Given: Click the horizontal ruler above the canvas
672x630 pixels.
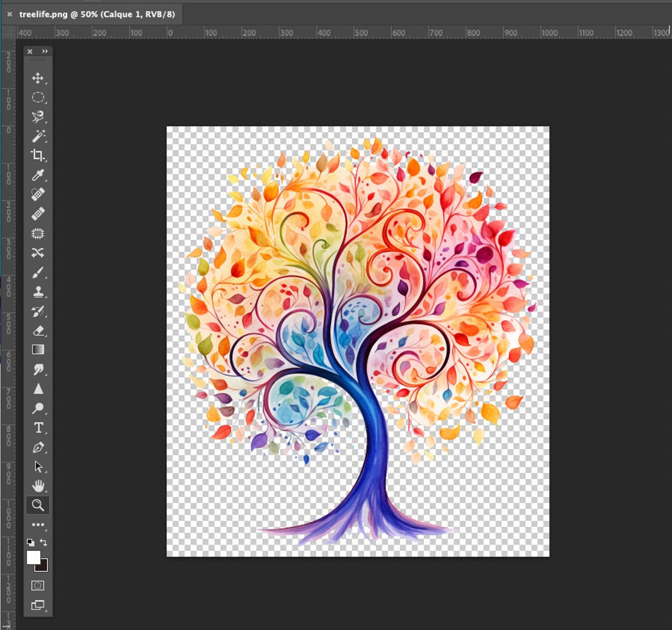Looking at the screenshot, I should (x=354, y=33).
